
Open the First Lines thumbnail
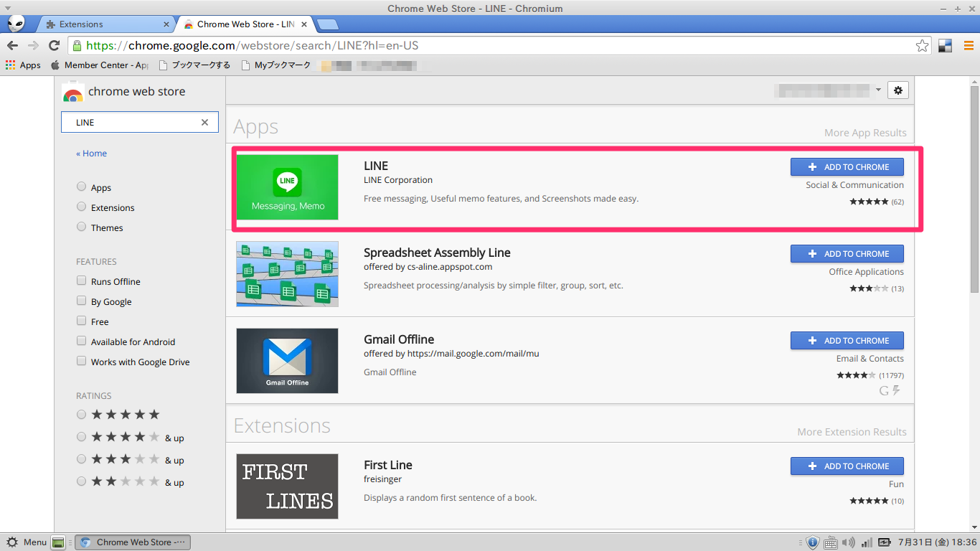coord(287,486)
